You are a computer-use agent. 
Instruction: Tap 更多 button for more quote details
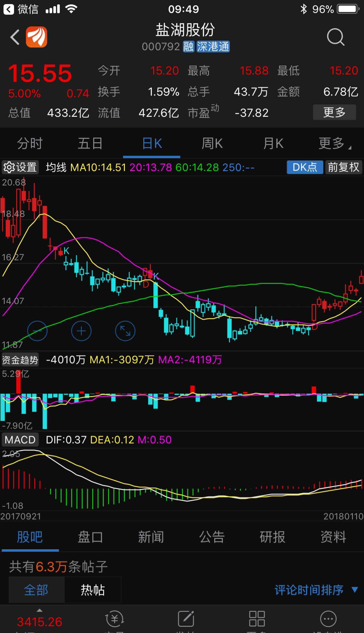click(x=334, y=112)
